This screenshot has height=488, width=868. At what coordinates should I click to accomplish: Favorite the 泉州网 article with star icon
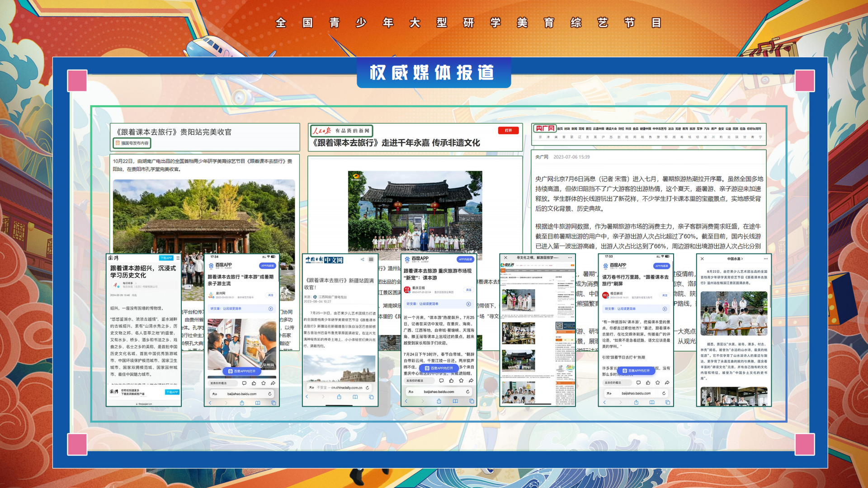(x=264, y=383)
